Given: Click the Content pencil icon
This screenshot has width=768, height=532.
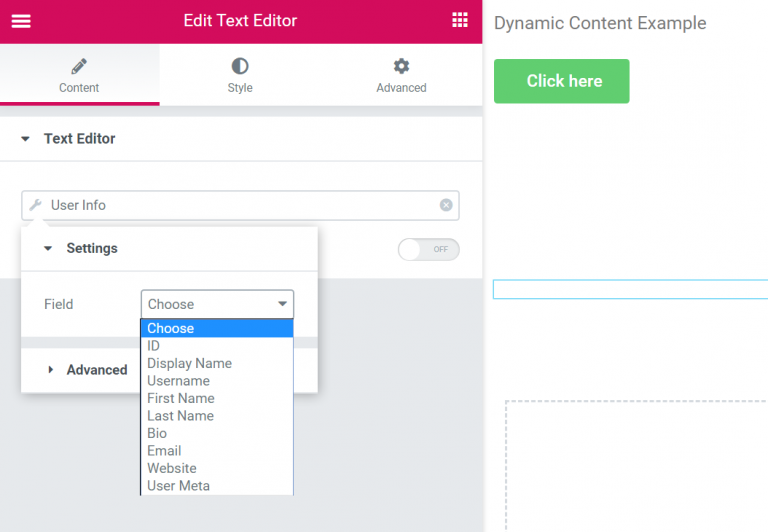Looking at the screenshot, I should [79, 67].
